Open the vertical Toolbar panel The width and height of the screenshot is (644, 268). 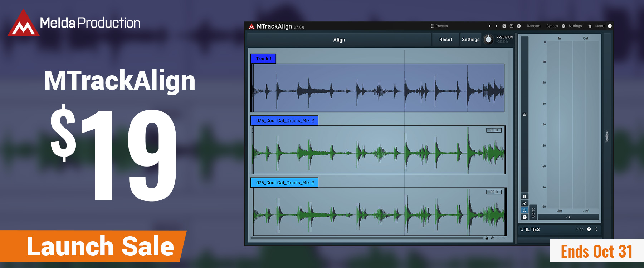607,136
